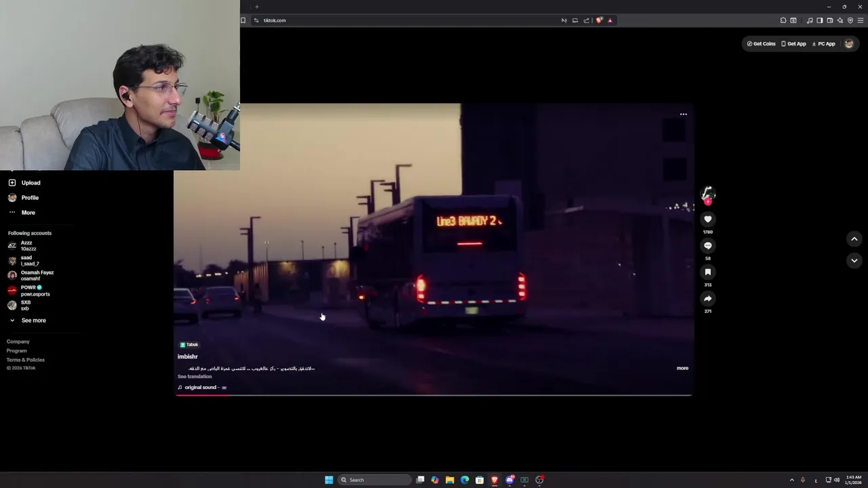Viewport: 868px width, 488px height.
Task: Click See translation under caption
Action: (195, 376)
